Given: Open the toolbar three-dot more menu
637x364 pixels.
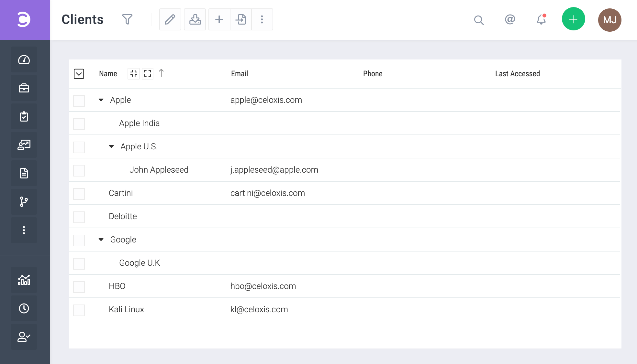Looking at the screenshot, I should click(262, 19).
